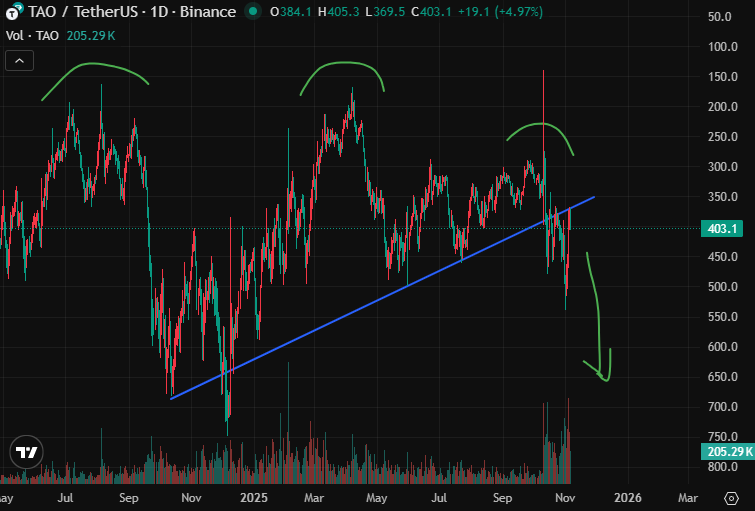Open chart settings gear icon
The height and width of the screenshot is (511, 755).
[731, 498]
